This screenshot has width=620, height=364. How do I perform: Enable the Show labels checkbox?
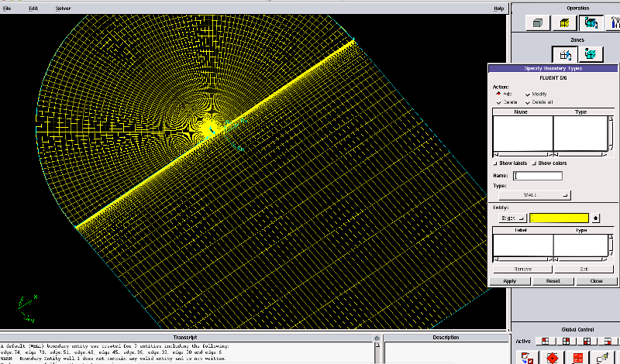[495, 163]
